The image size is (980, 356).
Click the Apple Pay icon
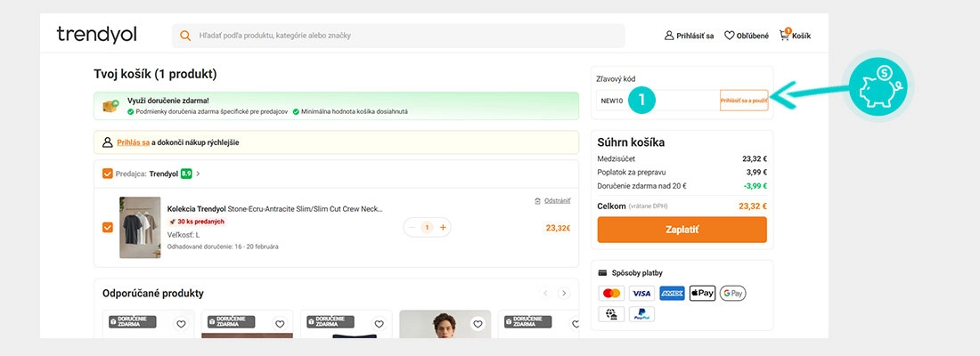click(x=703, y=294)
